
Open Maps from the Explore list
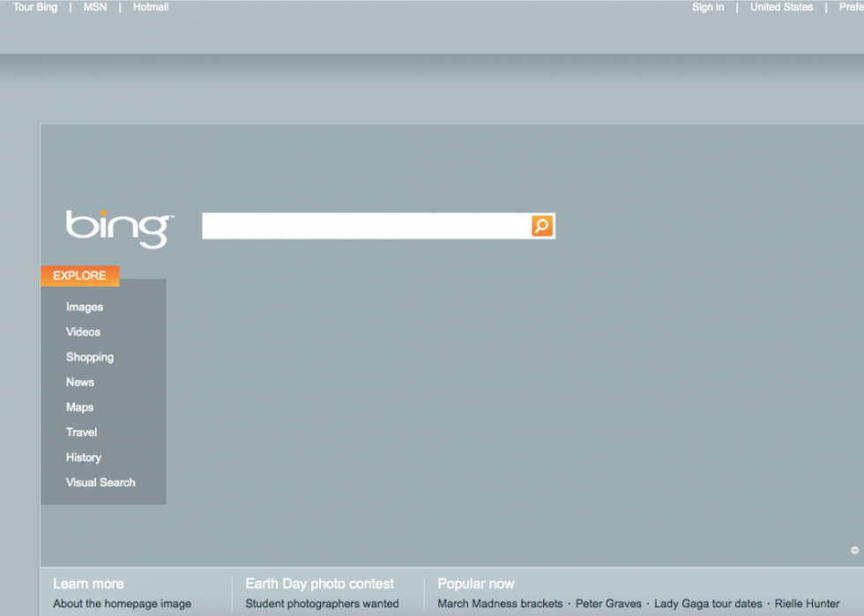(80, 407)
